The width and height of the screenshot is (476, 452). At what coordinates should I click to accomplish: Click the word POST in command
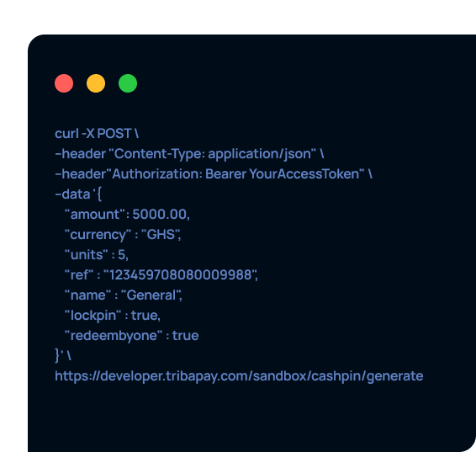(x=114, y=134)
